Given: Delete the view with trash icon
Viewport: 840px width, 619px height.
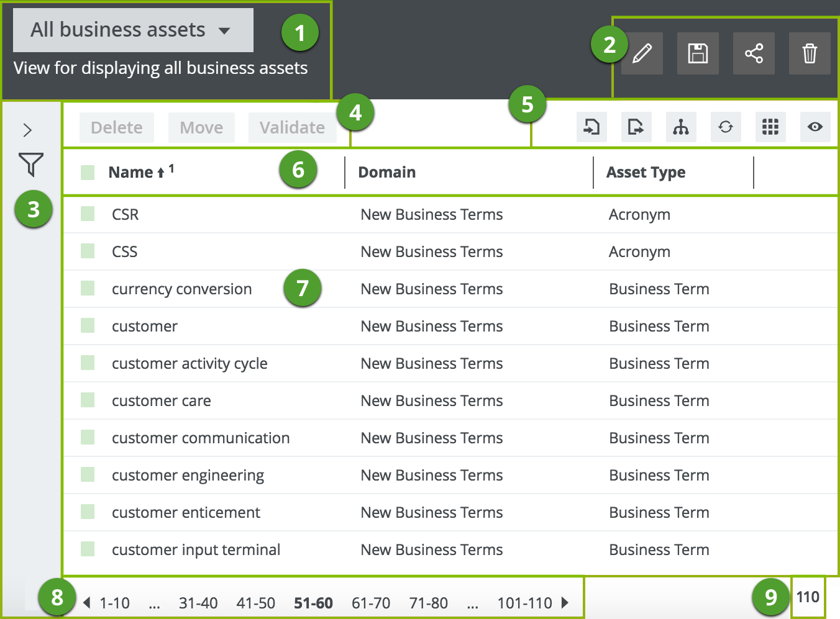Looking at the screenshot, I should tap(810, 53).
